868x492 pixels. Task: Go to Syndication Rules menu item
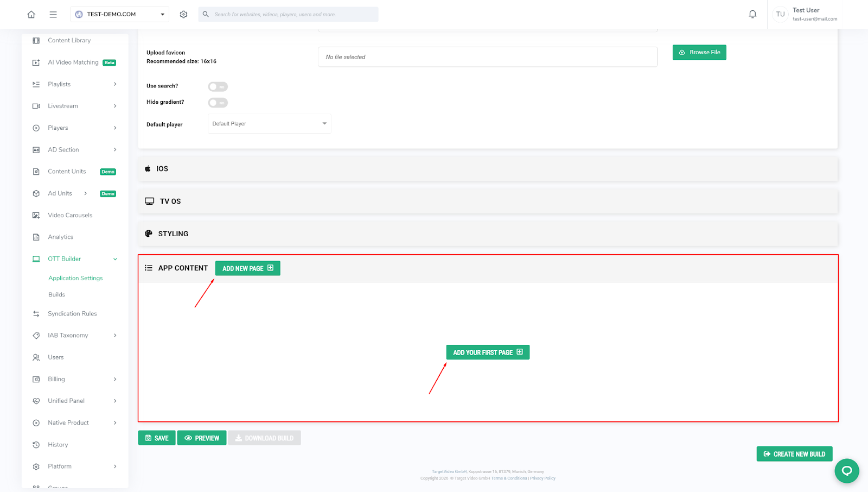click(72, 314)
